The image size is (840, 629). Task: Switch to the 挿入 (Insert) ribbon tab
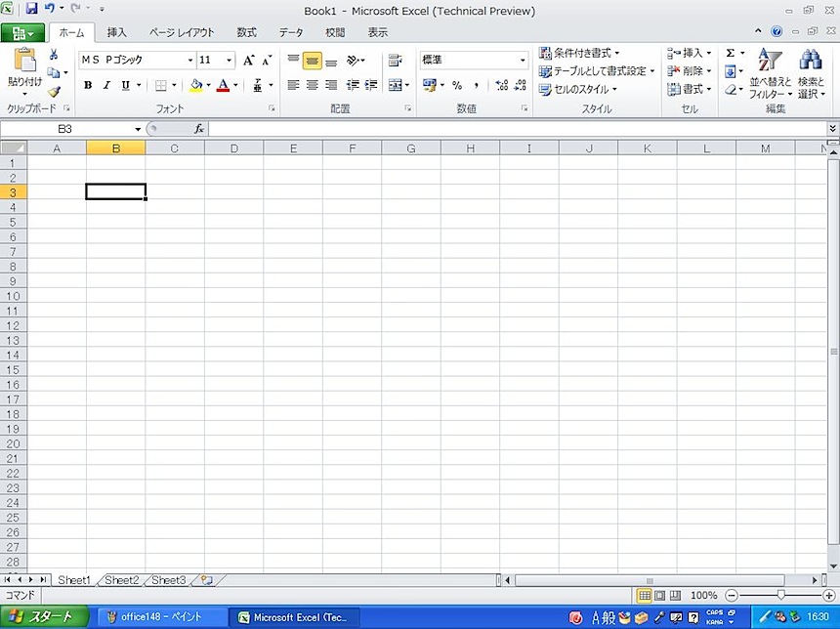click(117, 32)
